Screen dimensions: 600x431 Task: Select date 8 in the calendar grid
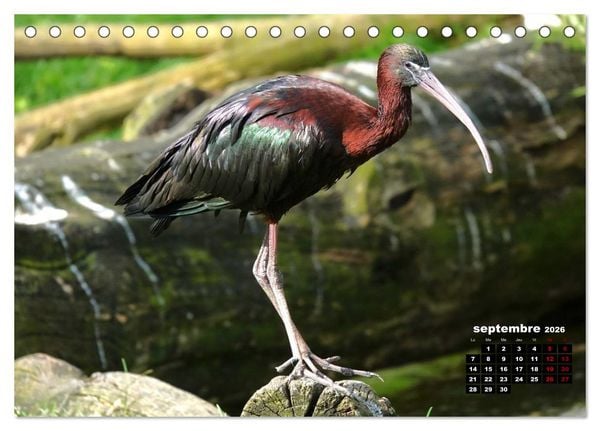point(488,359)
